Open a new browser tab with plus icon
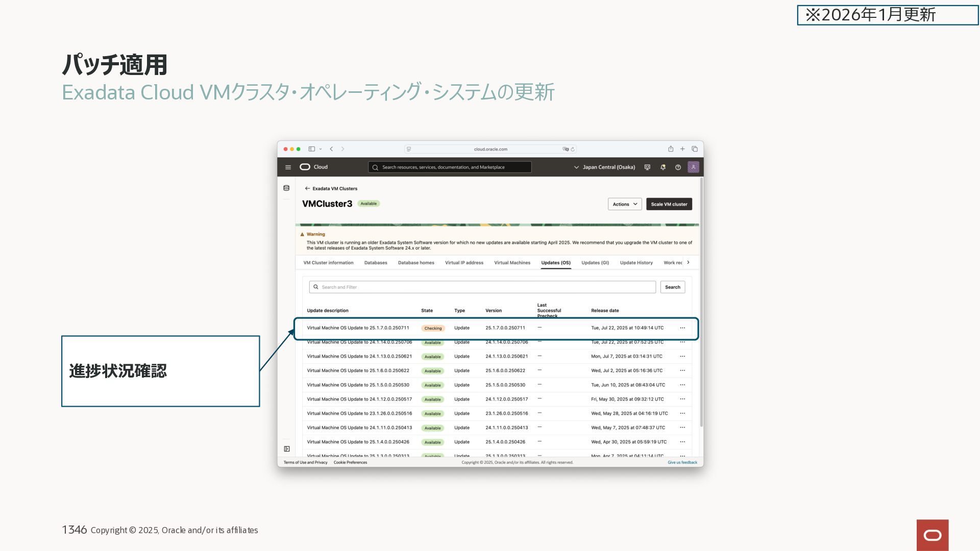This screenshot has height=551, width=980. (682, 149)
